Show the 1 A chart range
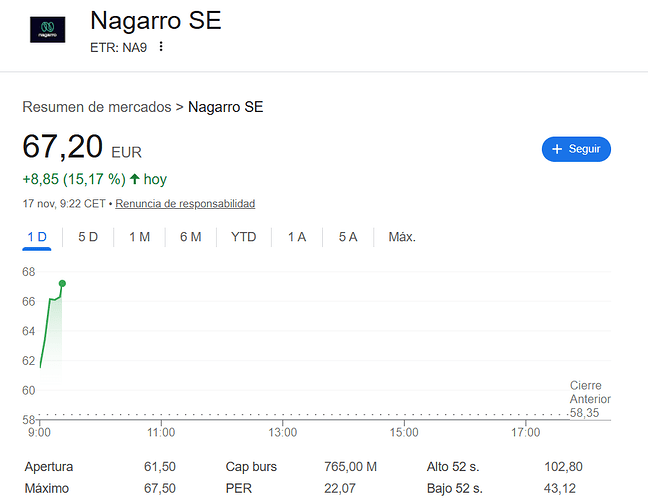 297,237
